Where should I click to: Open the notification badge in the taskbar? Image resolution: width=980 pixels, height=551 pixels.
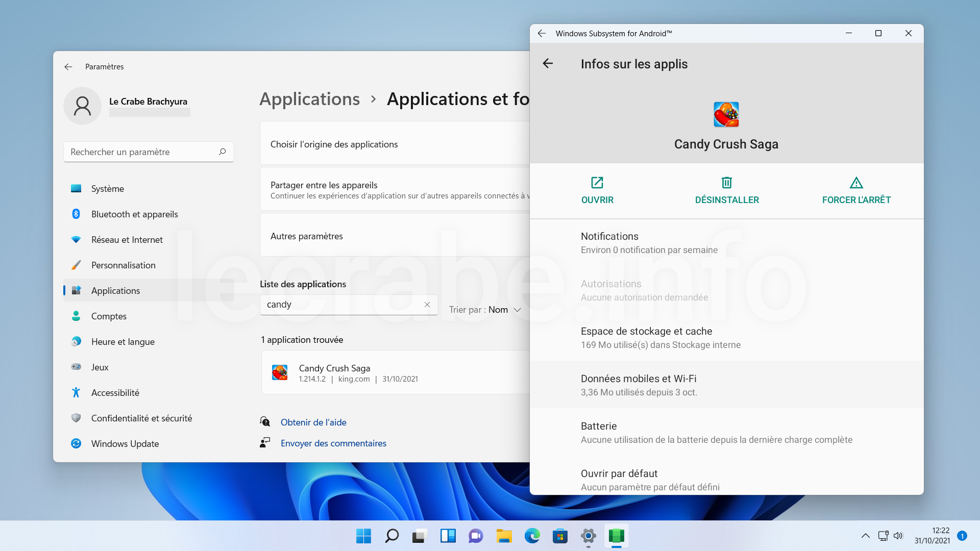[x=962, y=536]
